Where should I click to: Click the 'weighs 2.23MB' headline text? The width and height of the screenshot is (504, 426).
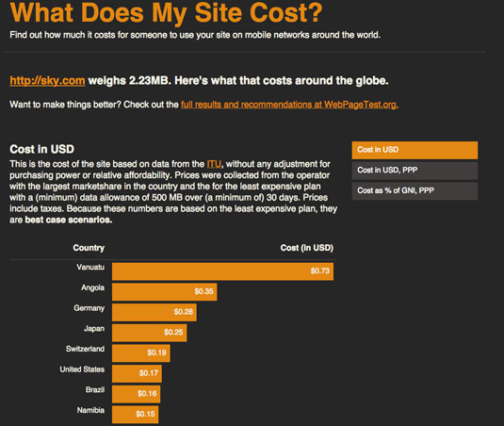pyautogui.click(x=128, y=80)
